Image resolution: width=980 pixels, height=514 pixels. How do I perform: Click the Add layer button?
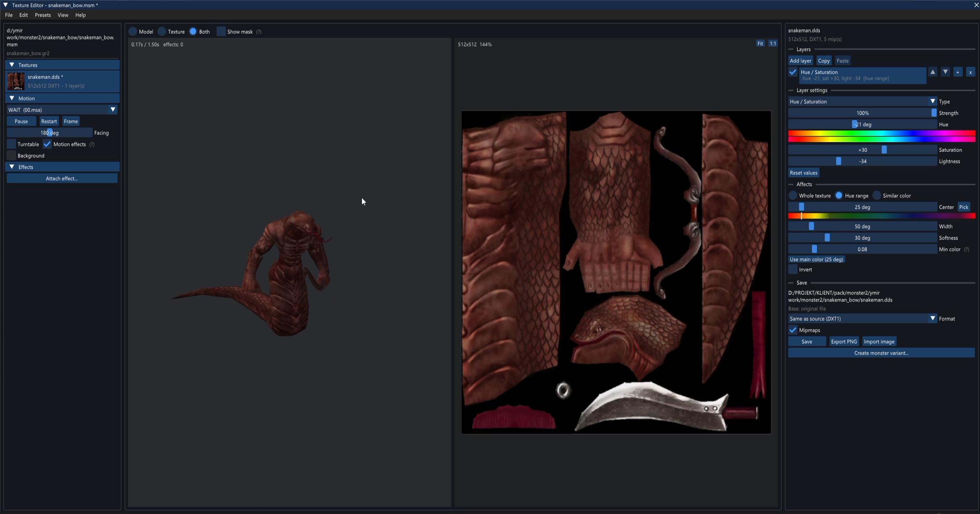[x=801, y=61]
